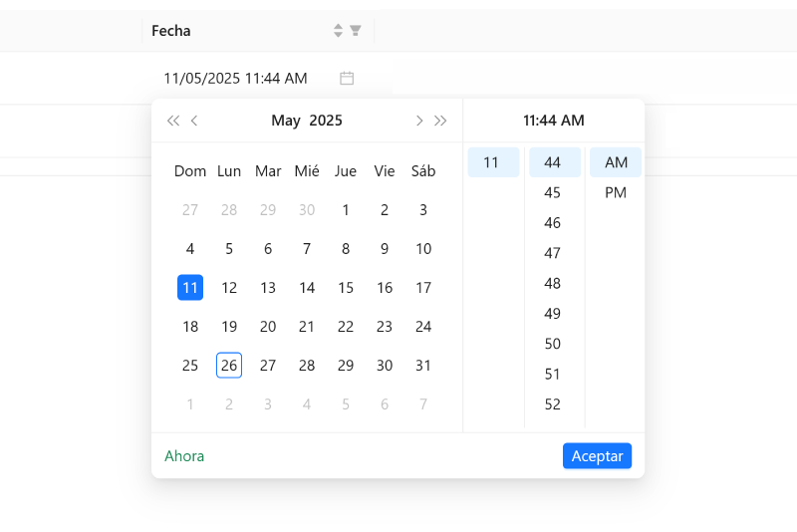This screenshot has height=532, width=797.
Task: Pick May 15 on the calendar
Action: pyautogui.click(x=346, y=288)
